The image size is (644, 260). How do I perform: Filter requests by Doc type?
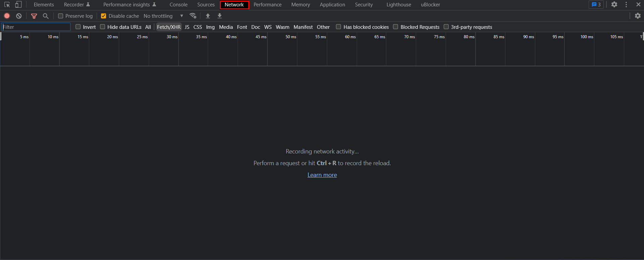tap(256, 27)
